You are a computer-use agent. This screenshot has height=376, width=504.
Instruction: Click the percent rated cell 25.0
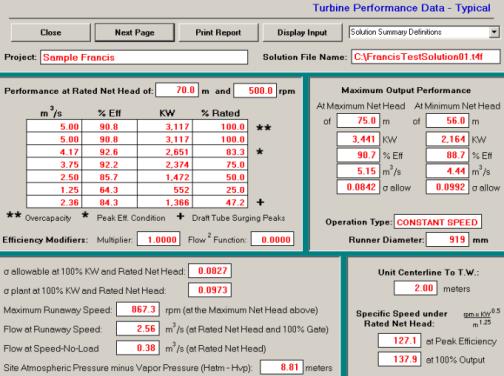coord(220,190)
